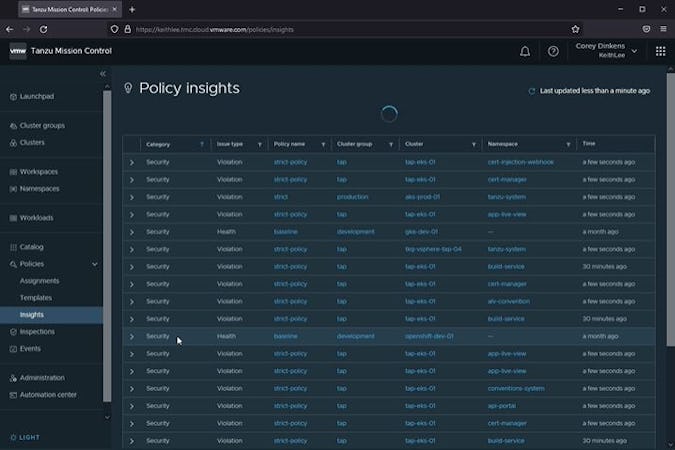The image size is (675, 450).
Task: Close the Tanzu Mission Control tab
Action: point(115,9)
